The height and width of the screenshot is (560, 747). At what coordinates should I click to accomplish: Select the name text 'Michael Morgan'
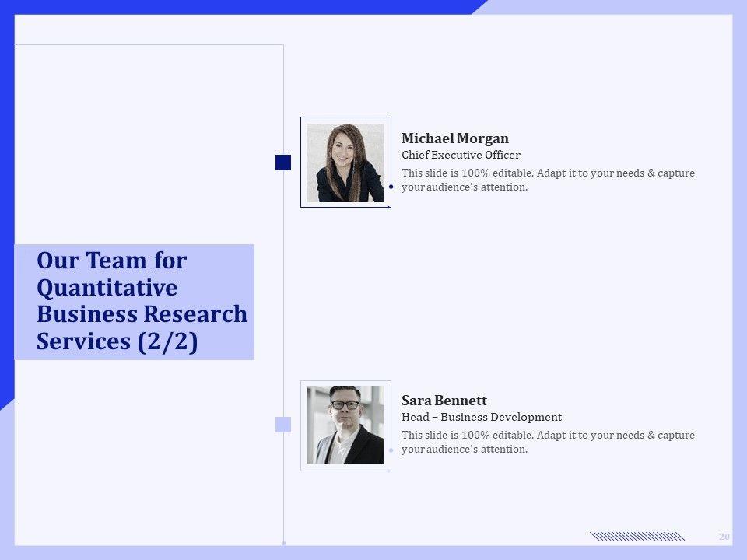(x=455, y=138)
